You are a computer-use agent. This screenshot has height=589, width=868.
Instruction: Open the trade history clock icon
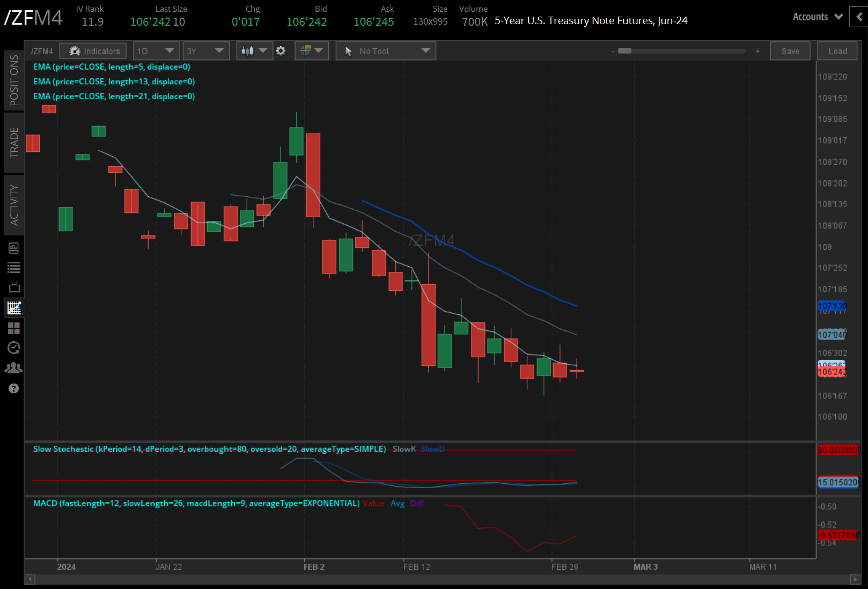[x=13, y=348]
